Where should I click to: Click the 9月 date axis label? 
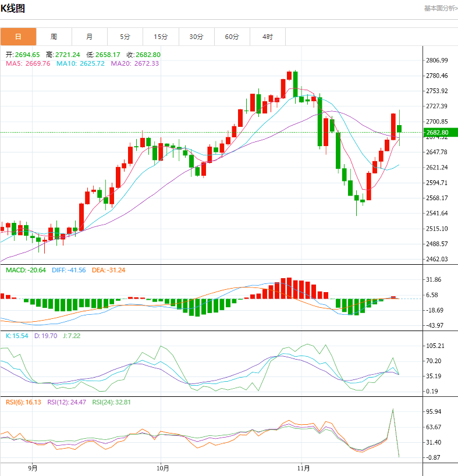coord(33,468)
